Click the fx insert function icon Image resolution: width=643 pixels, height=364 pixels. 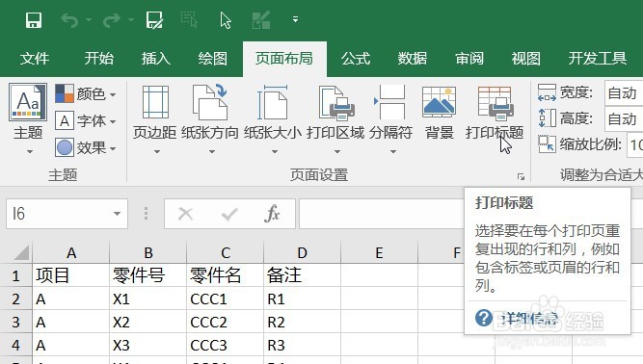coord(272,214)
